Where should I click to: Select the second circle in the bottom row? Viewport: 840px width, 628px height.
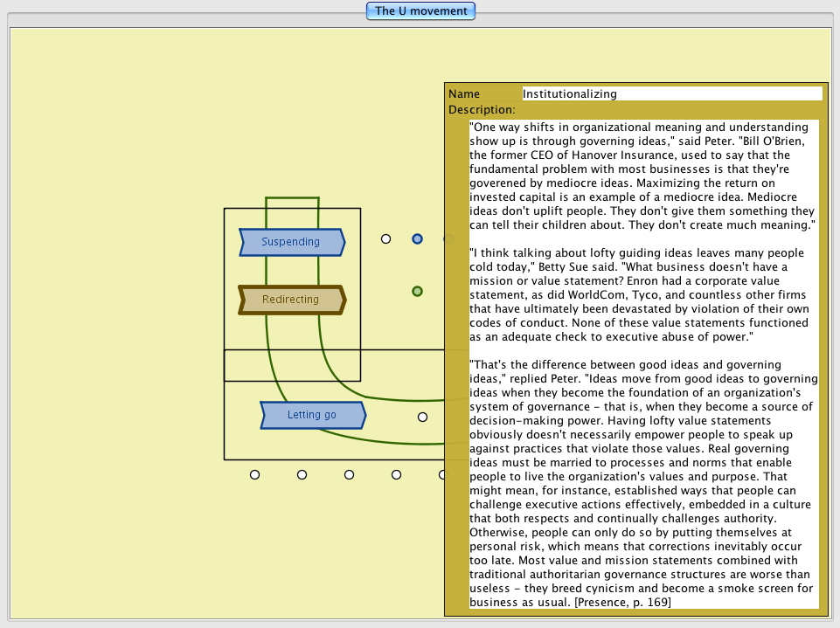click(302, 474)
